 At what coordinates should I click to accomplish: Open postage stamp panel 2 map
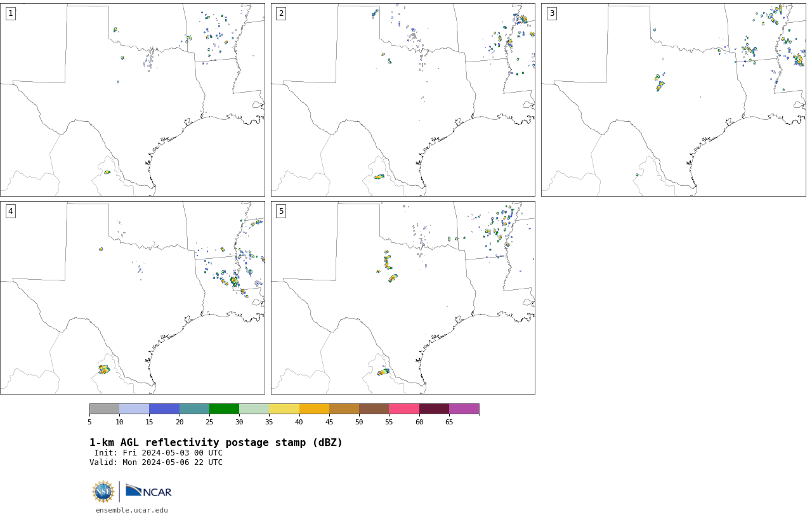tap(403, 100)
